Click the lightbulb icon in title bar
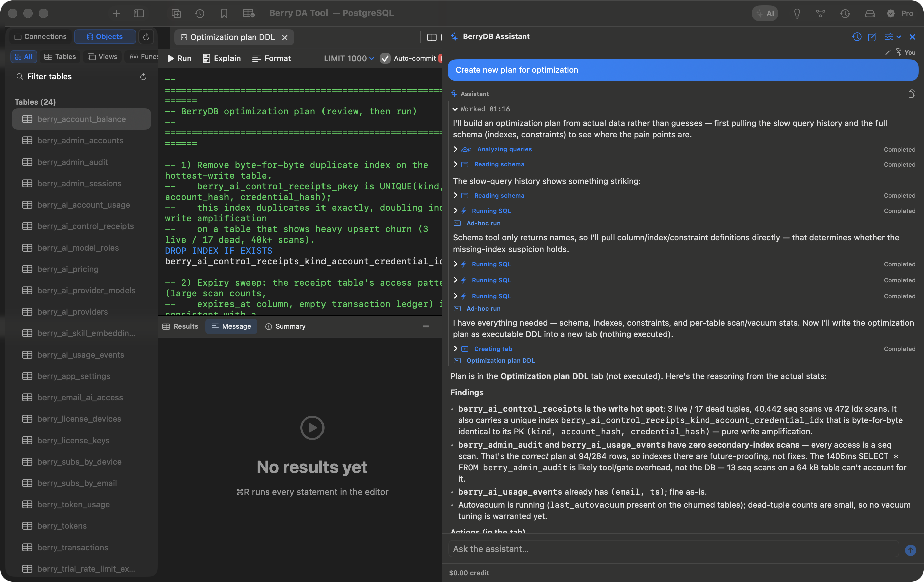924x582 pixels. click(x=797, y=13)
